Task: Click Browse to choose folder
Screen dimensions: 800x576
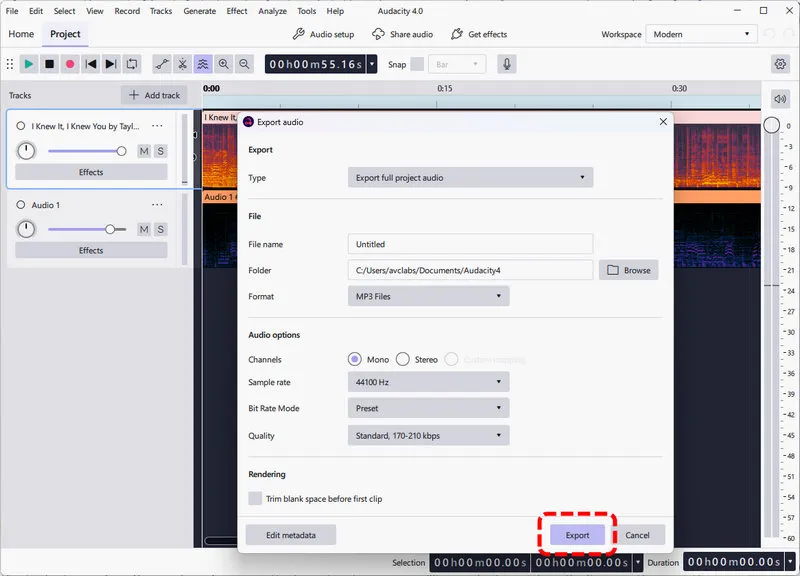Action: [629, 270]
